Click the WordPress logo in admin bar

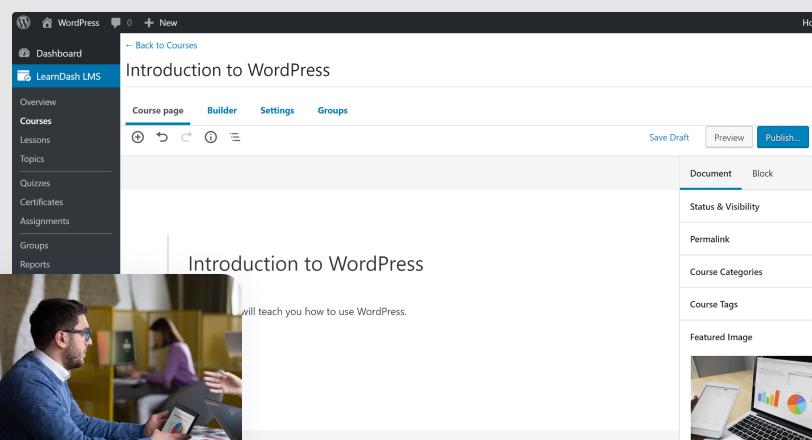click(x=23, y=22)
